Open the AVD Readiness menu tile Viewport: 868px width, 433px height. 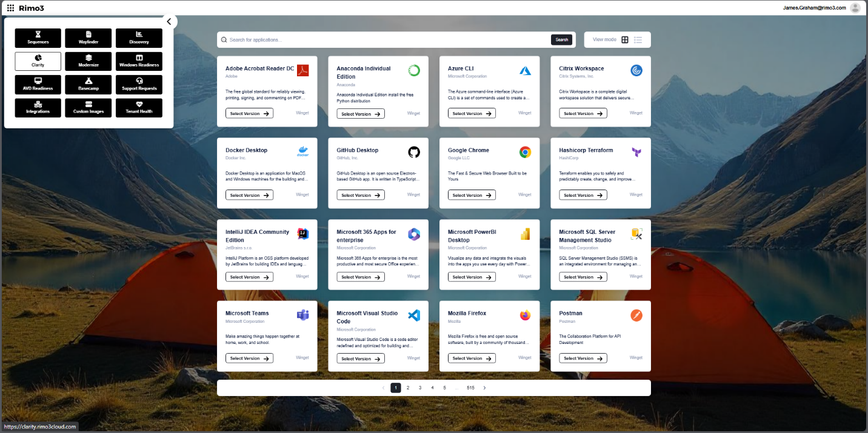(x=38, y=85)
